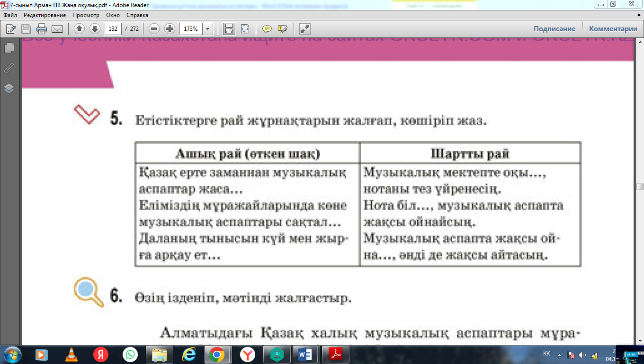Open Windows Explorer from the taskbar

coord(160,355)
